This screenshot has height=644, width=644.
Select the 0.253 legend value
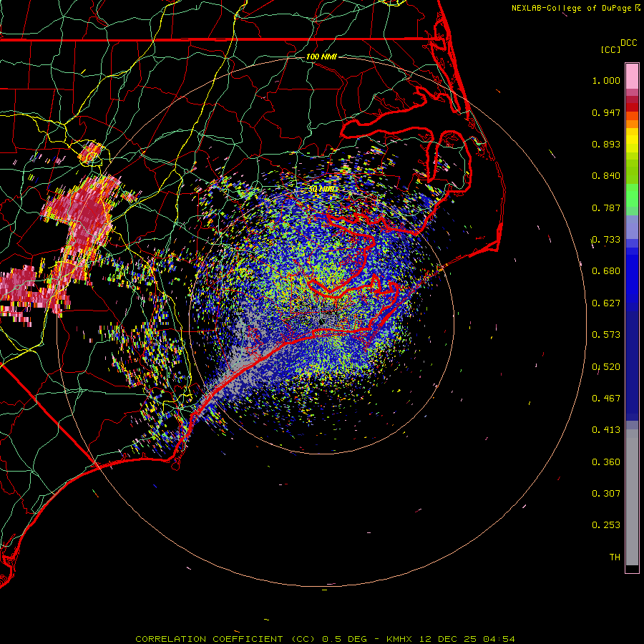coord(606,525)
